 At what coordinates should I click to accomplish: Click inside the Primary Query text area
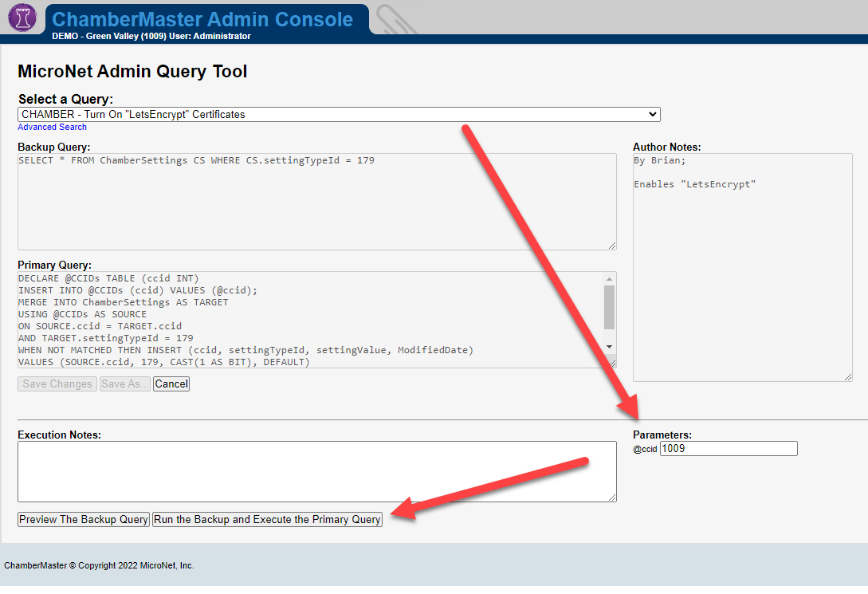[311, 320]
